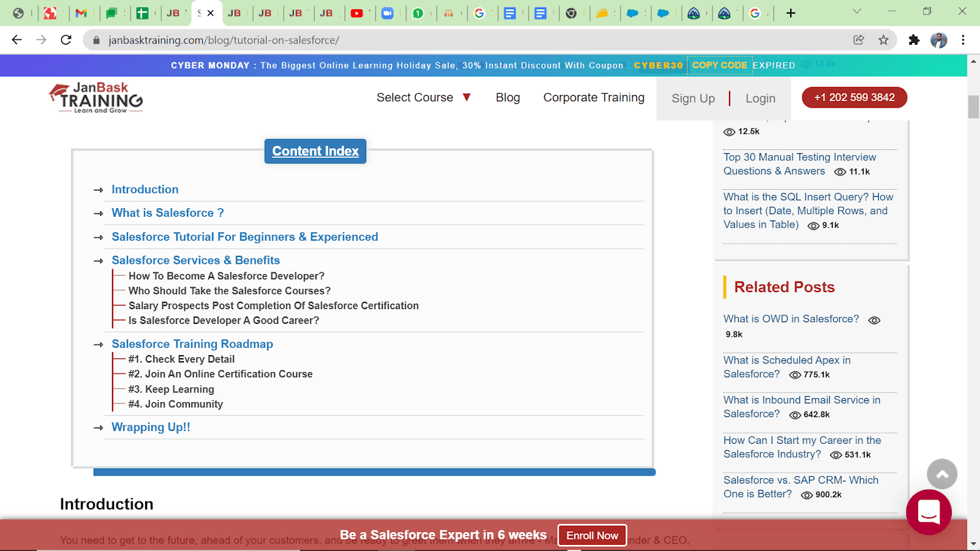Jump to Introduction in content index

145,189
